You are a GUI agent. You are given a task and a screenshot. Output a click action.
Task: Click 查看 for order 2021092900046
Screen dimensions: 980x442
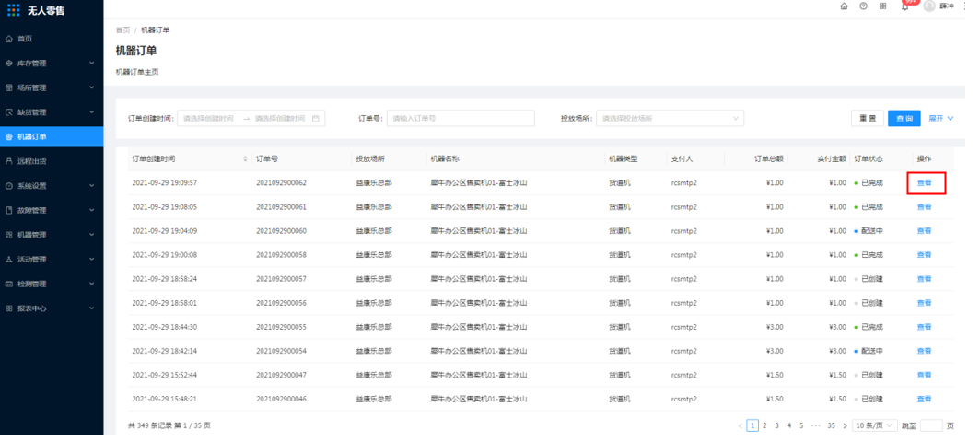pos(925,399)
